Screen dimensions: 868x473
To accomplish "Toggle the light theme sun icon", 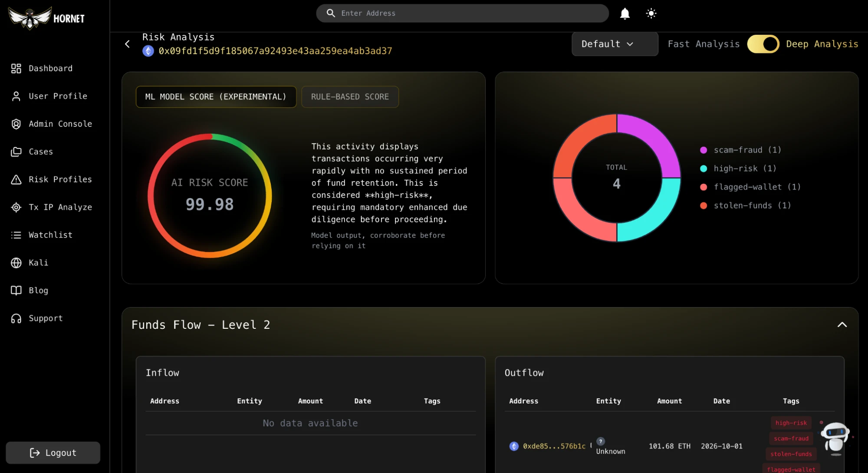I will click(651, 13).
